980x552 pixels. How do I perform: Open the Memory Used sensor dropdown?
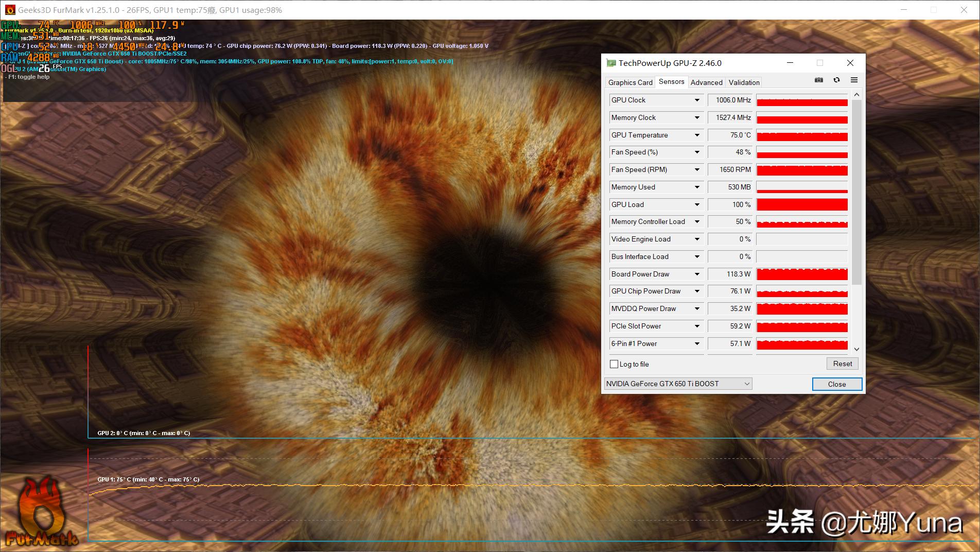click(697, 187)
